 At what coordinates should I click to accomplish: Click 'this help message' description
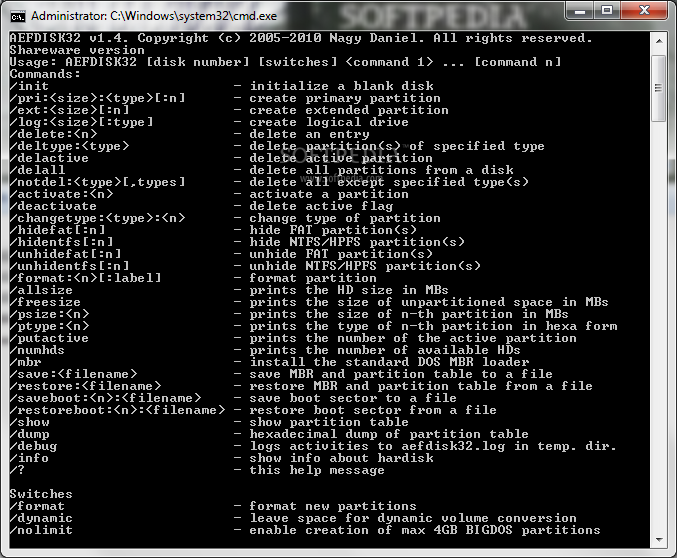pos(317,470)
